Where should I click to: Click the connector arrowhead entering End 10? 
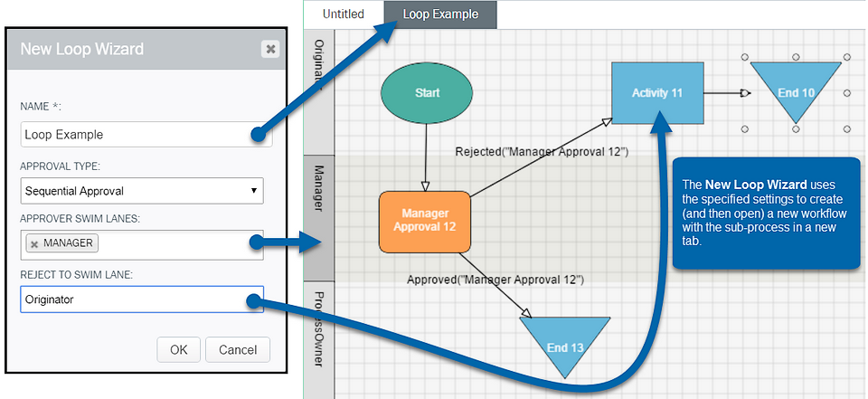745,93
